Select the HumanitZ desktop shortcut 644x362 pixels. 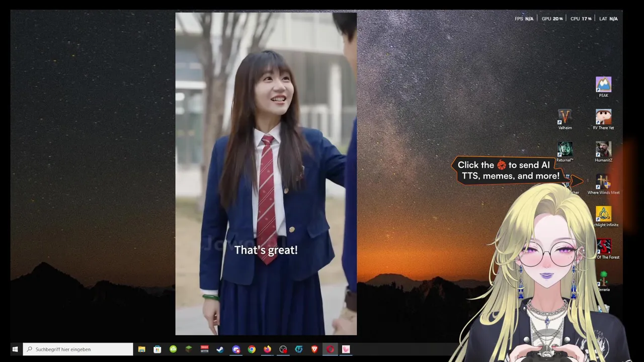click(x=603, y=152)
